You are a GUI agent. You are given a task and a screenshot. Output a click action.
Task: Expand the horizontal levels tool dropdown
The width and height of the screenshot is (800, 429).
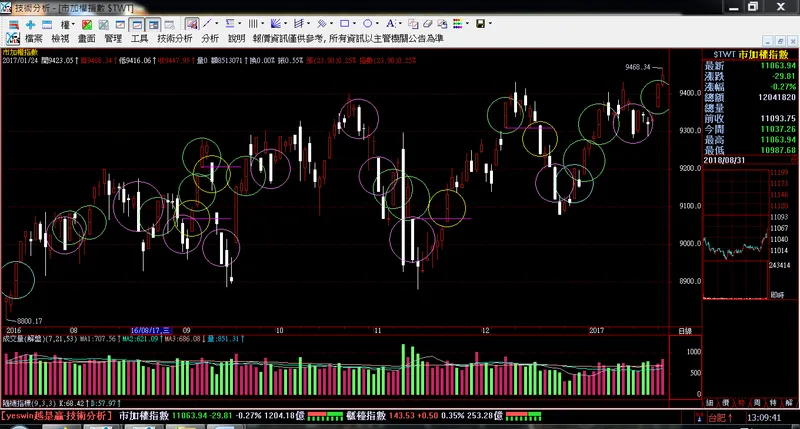[x=240, y=23]
